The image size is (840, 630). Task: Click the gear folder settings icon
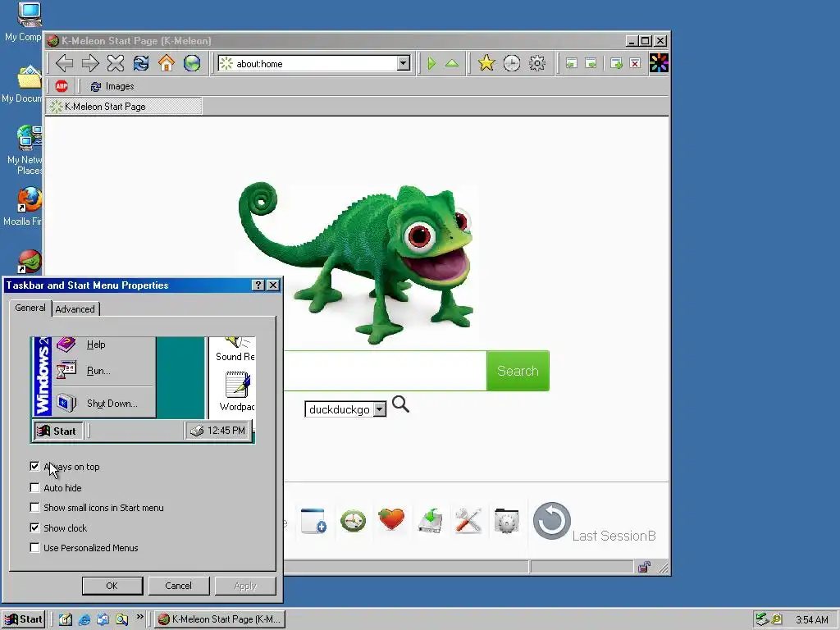pyautogui.click(x=506, y=521)
